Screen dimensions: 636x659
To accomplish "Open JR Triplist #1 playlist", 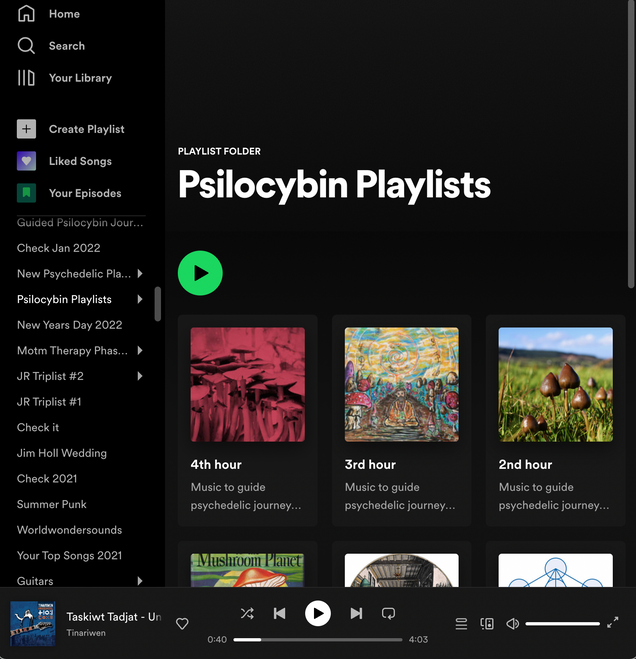I will click(49, 402).
